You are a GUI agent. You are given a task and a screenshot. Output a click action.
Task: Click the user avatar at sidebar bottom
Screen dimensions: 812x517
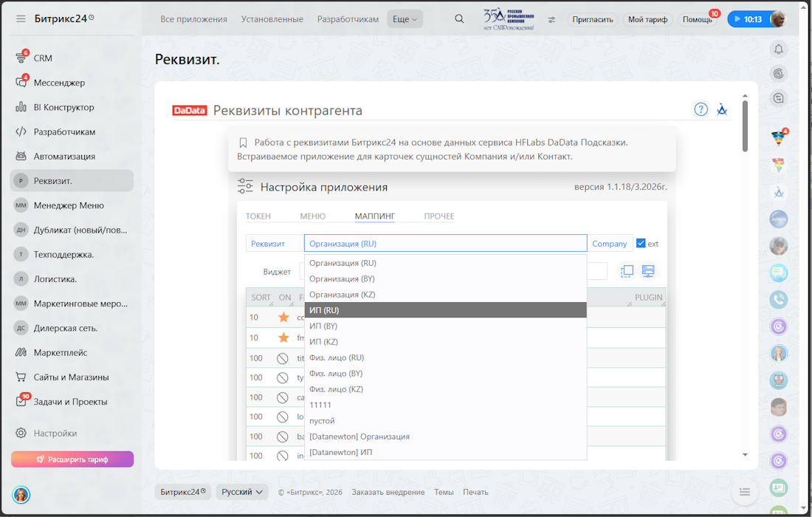tap(21, 495)
